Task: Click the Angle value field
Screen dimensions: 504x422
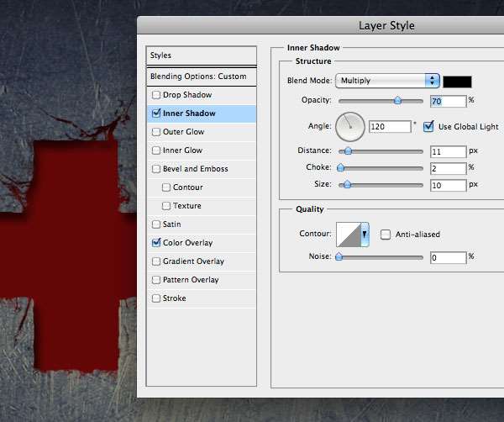Action: (x=389, y=127)
